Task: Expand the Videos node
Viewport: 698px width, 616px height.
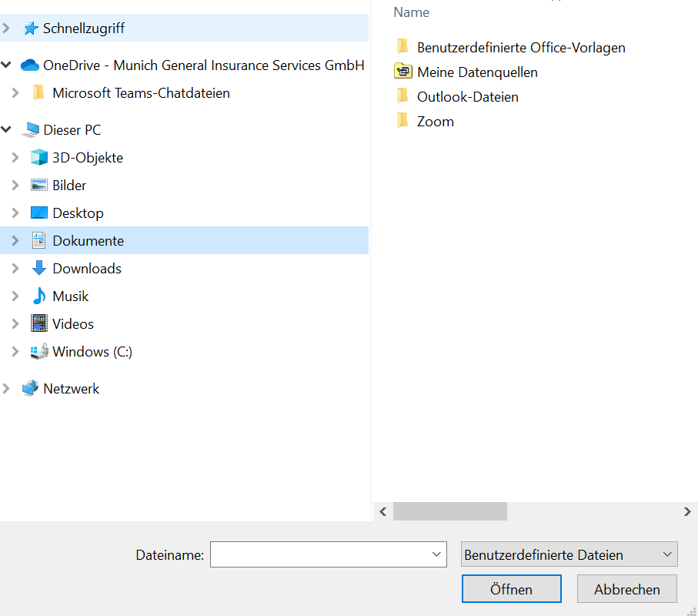Action: [x=15, y=323]
